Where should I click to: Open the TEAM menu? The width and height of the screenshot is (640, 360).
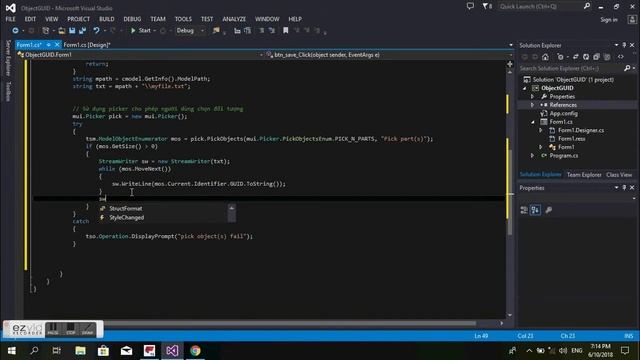click(x=158, y=19)
